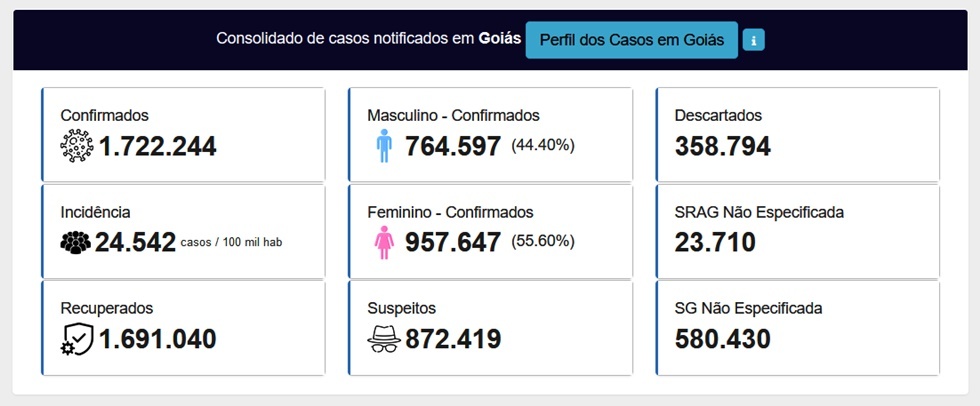Click the SRAG Não Especificada card
This screenshot has height=406, width=980.
(x=798, y=231)
